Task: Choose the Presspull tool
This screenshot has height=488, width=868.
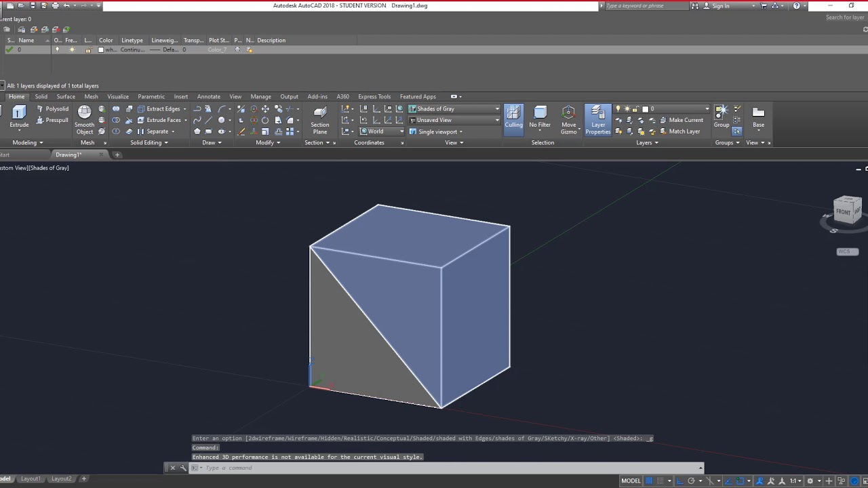Action: pos(52,120)
